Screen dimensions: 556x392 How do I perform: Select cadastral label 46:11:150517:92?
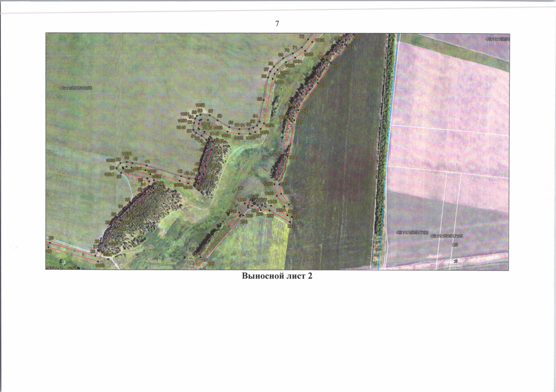(412, 233)
